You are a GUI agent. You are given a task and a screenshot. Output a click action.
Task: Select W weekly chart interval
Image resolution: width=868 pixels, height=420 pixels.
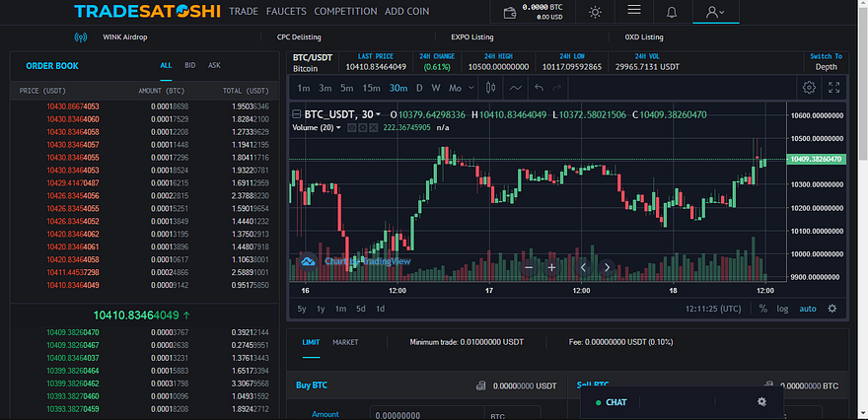click(436, 88)
